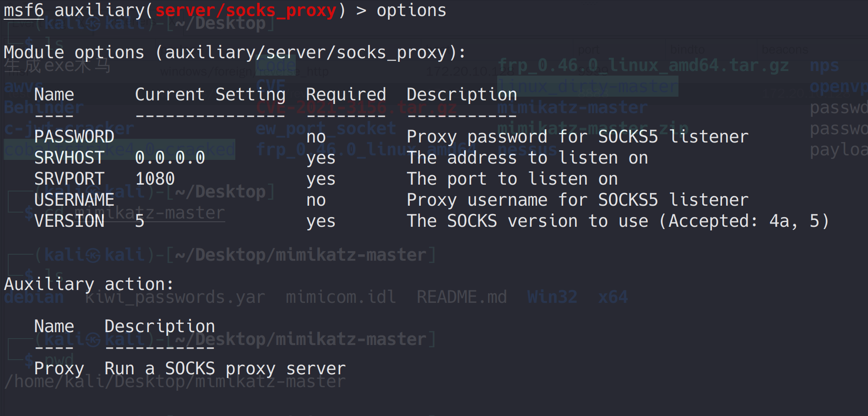The width and height of the screenshot is (868, 416).
Task: Click the Required column header
Action: coord(346,95)
